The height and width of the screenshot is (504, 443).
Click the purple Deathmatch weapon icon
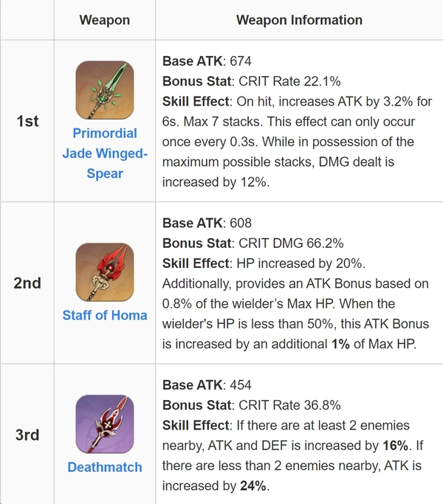(x=105, y=424)
